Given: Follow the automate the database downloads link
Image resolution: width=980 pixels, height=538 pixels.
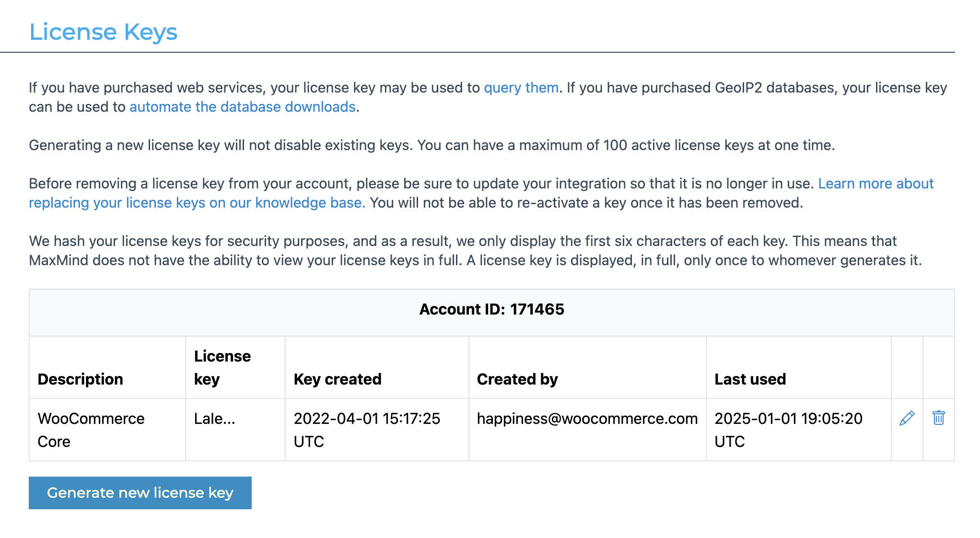Looking at the screenshot, I should 242,106.
